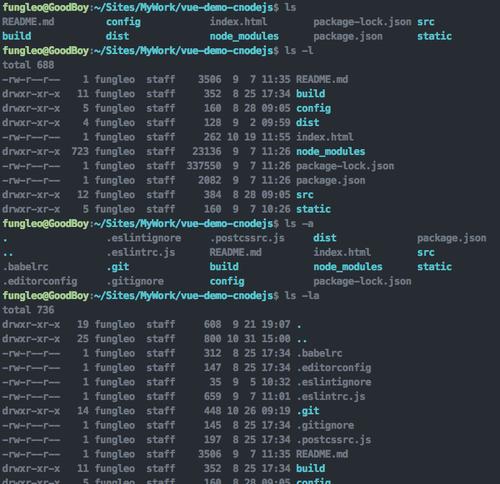Screen dimensions: 500x484
Task: Click time "11:01" on the .eslintrc.js row
Action: tap(276, 396)
